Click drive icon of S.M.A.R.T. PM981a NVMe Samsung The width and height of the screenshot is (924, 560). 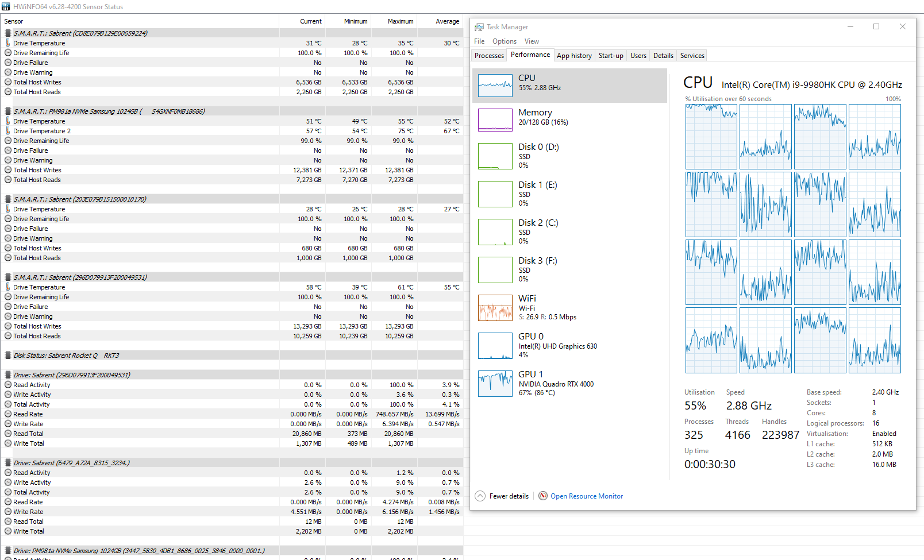(x=8, y=111)
